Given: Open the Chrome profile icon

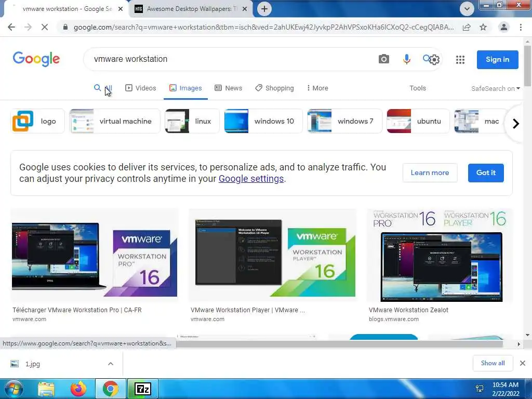Looking at the screenshot, I should coord(504,27).
